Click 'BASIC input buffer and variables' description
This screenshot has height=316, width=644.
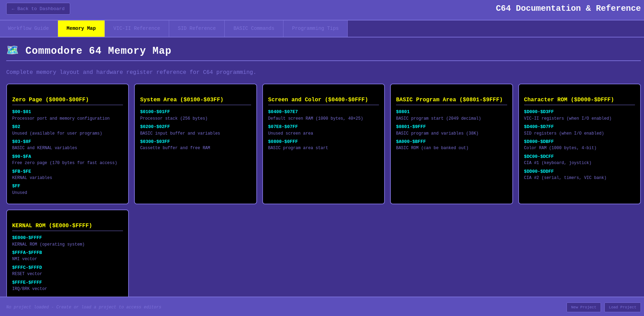[180, 134]
